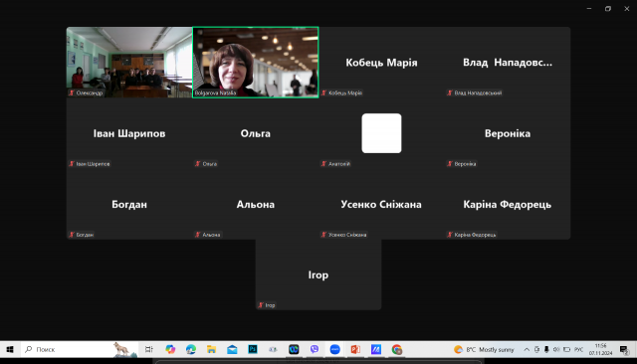Select Олександр's classroom video tile
The width and height of the screenshot is (637, 364).
[129, 62]
